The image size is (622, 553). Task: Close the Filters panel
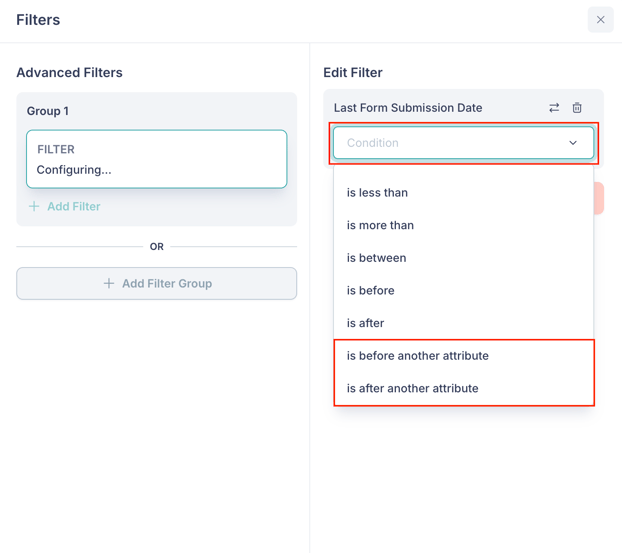pos(600,20)
